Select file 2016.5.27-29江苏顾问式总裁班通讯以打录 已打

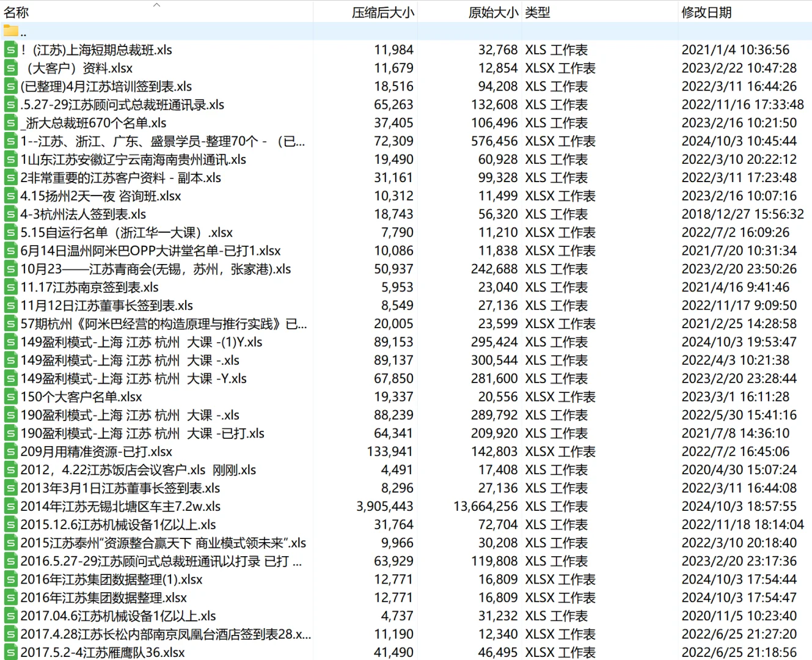[161, 561]
